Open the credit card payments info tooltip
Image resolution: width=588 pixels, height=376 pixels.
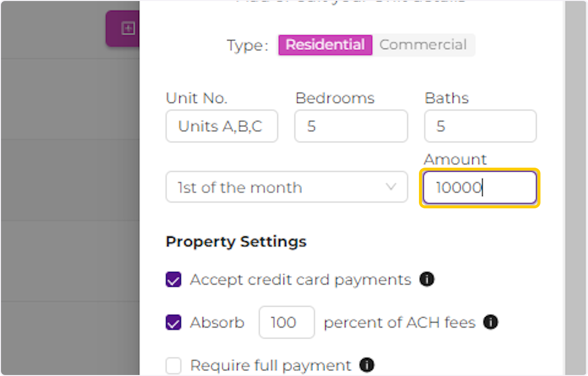point(427,279)
